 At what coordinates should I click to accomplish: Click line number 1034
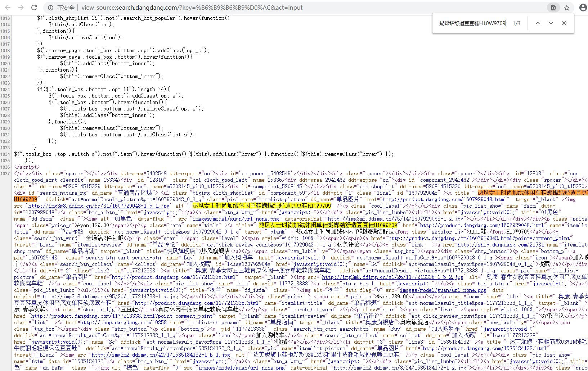click(5, 154)
